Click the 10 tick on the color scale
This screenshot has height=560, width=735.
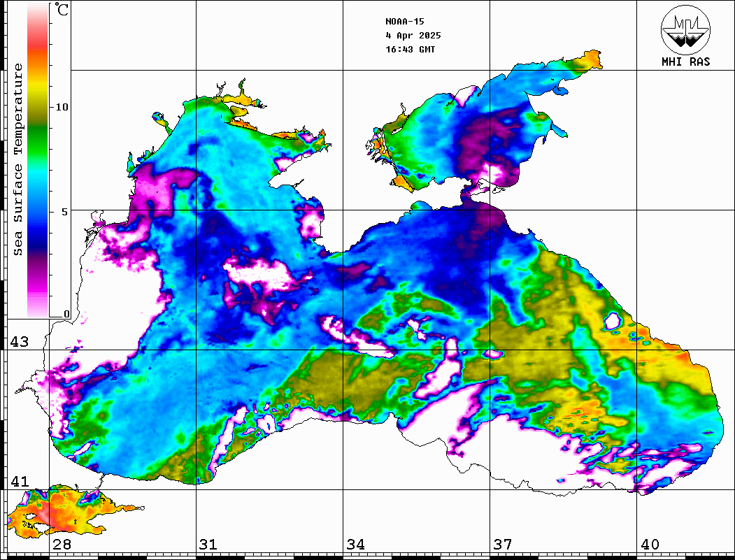(62, 107)
